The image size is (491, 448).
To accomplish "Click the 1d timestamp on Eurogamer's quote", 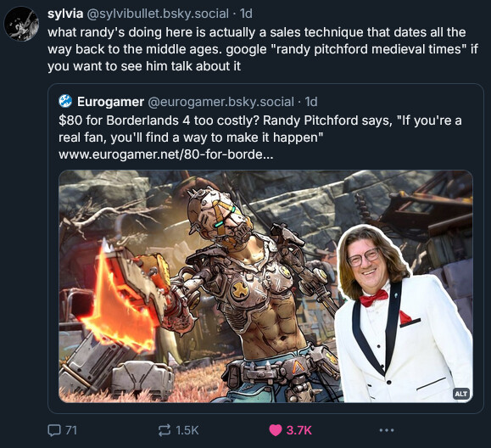I will click(x=311, y=102).
